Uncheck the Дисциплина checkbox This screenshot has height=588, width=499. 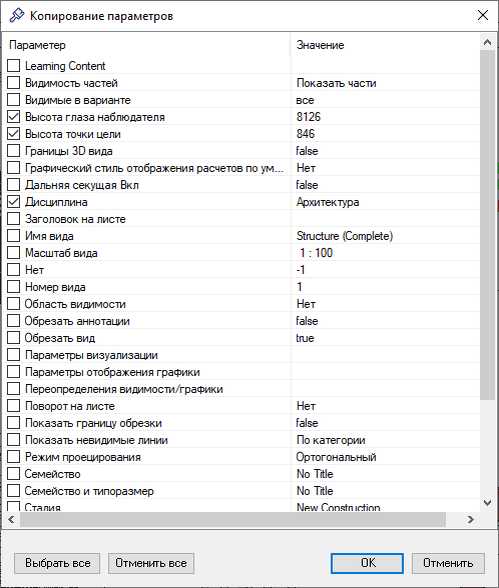13,202
